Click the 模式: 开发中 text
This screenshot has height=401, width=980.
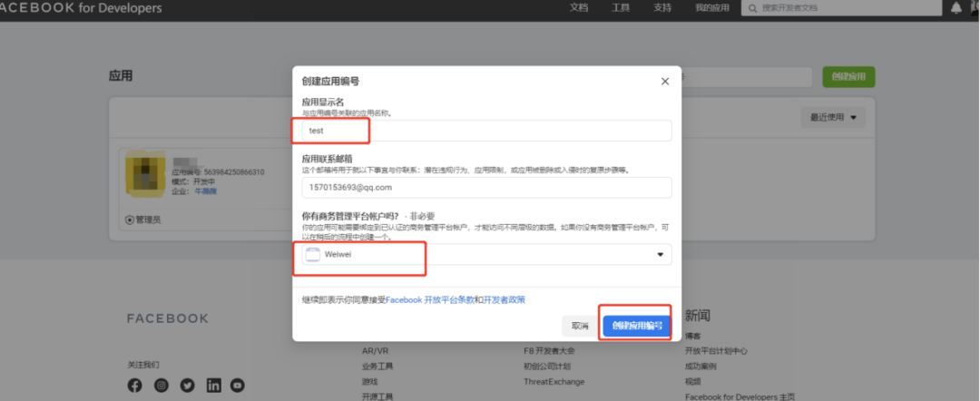[x=192, y=181]
